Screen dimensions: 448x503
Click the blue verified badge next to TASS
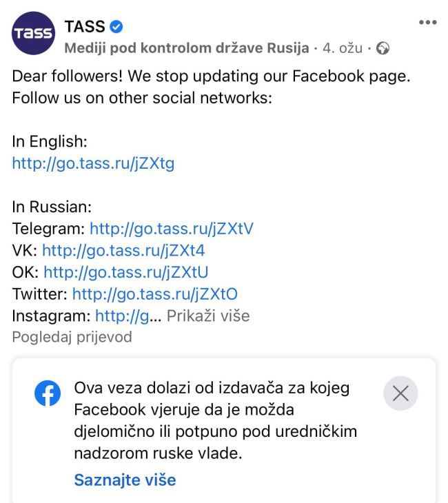117,27
